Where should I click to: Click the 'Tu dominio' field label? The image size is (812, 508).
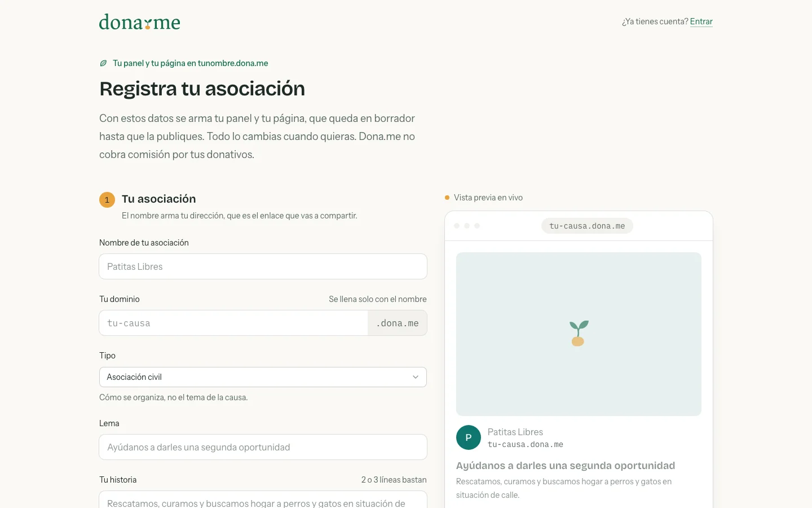pos(120,299)
